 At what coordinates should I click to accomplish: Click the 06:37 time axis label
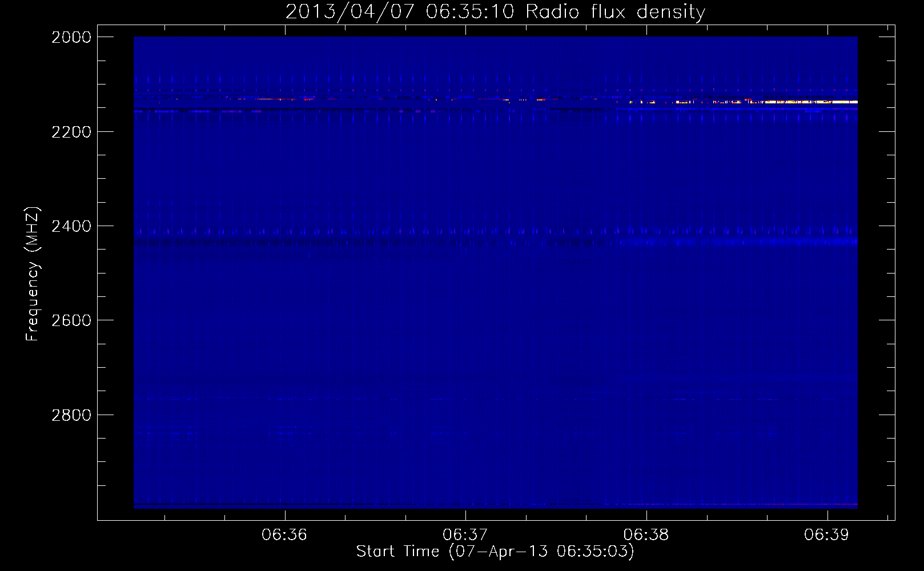click(x=465, y=535)
